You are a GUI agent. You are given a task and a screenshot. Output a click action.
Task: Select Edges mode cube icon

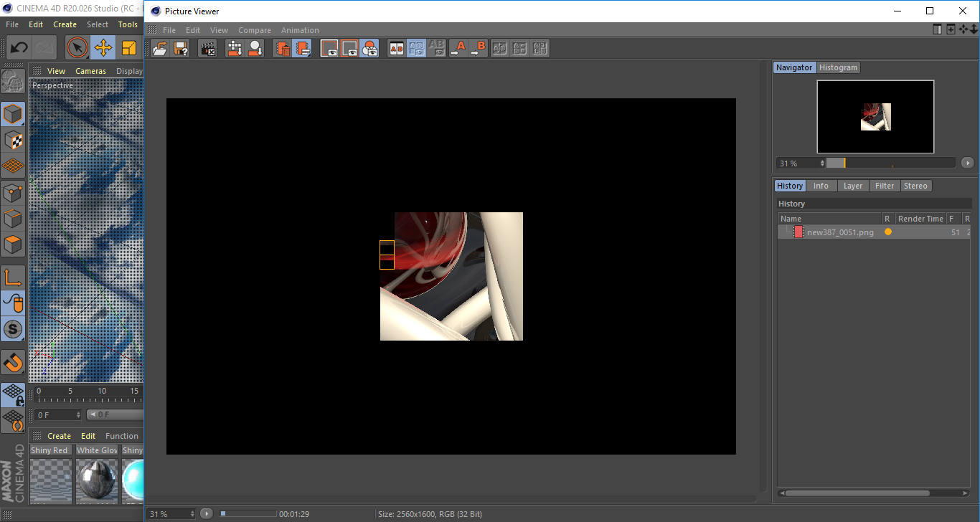point(13,218)
